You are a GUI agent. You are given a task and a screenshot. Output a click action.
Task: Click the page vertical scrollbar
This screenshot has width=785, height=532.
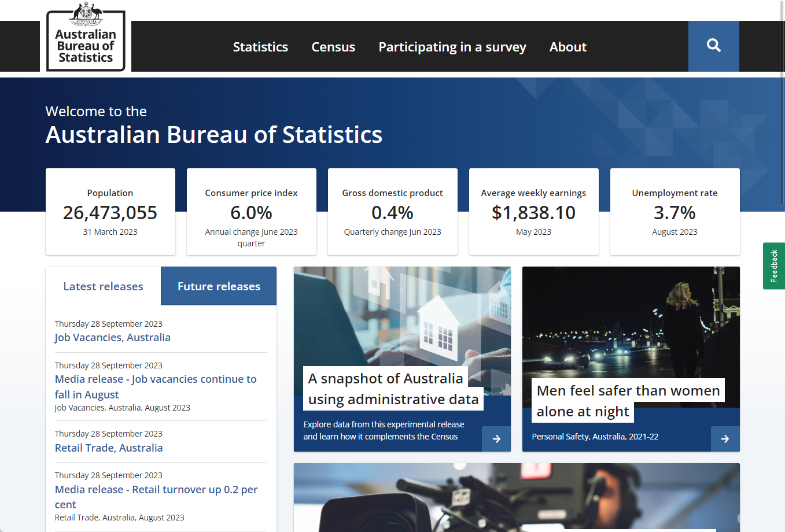[782, 103]
